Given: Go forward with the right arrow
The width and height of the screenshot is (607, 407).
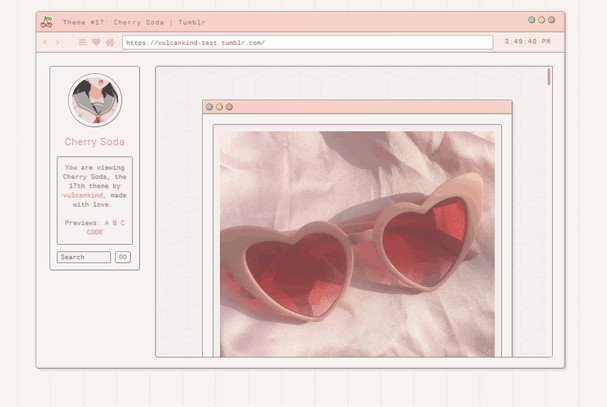Looking at the screenshot, I should 58,43.
